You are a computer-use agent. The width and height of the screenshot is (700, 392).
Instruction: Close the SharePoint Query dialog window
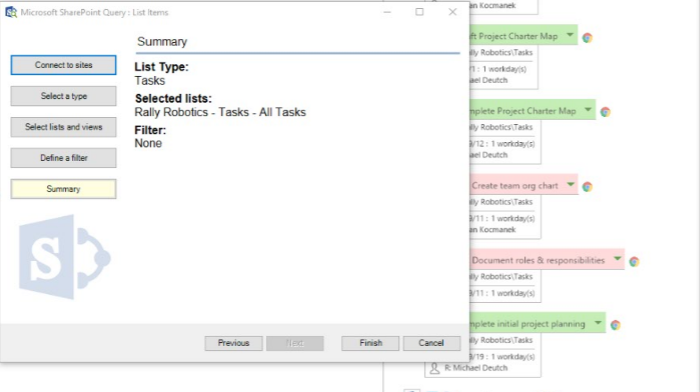452,12
